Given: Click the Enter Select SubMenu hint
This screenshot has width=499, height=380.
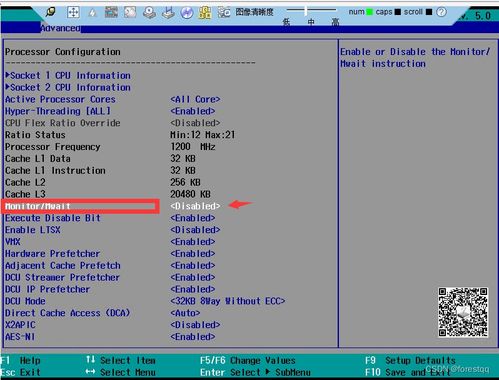Looking at the screenshot, I should [255, 373].
